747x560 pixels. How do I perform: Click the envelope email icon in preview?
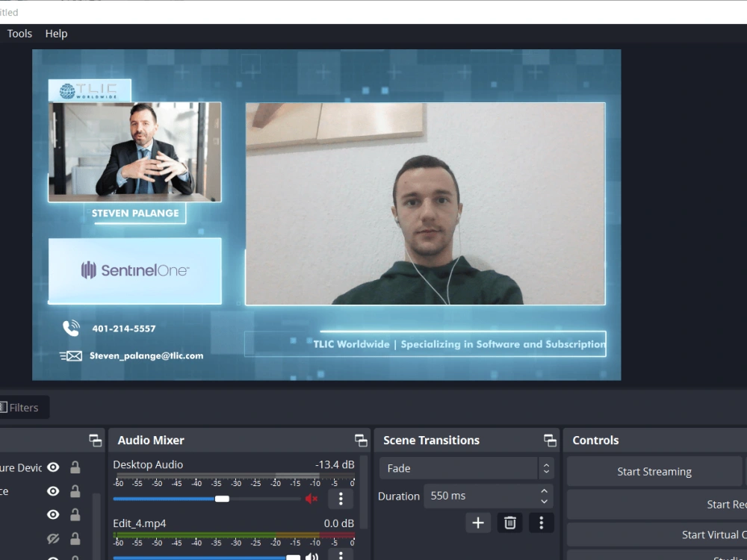point(71,355)
